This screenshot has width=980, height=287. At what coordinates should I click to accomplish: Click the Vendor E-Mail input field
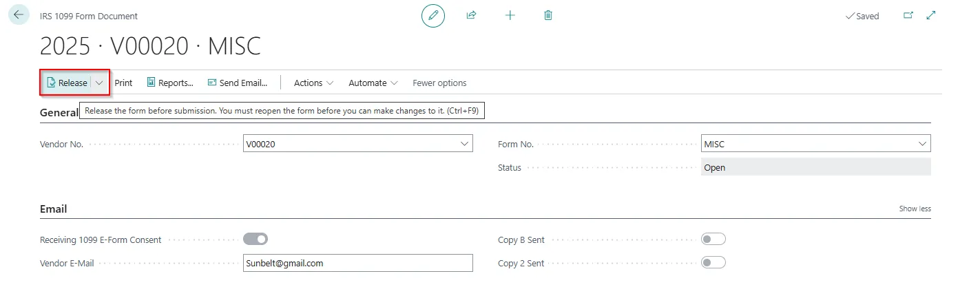tap(358, 263)
